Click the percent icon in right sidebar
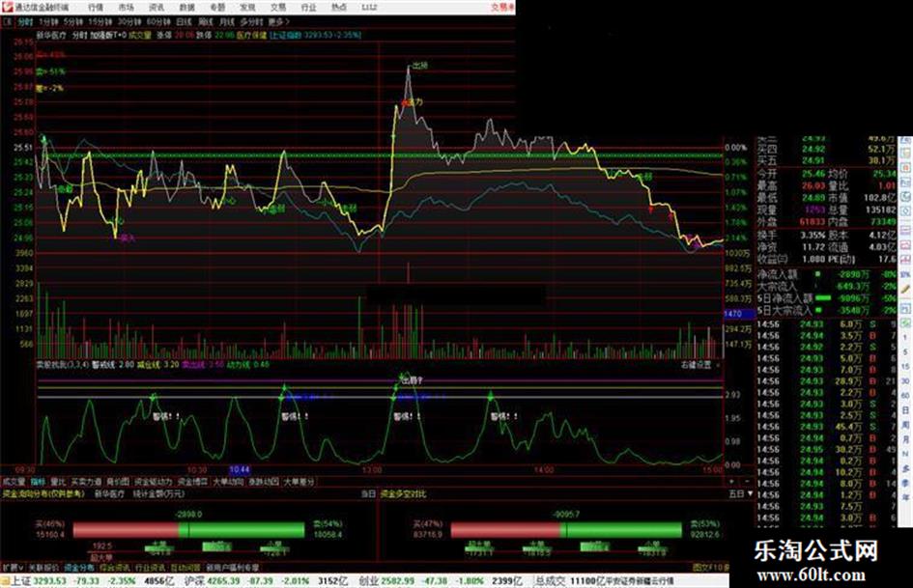 coord(905,273)
